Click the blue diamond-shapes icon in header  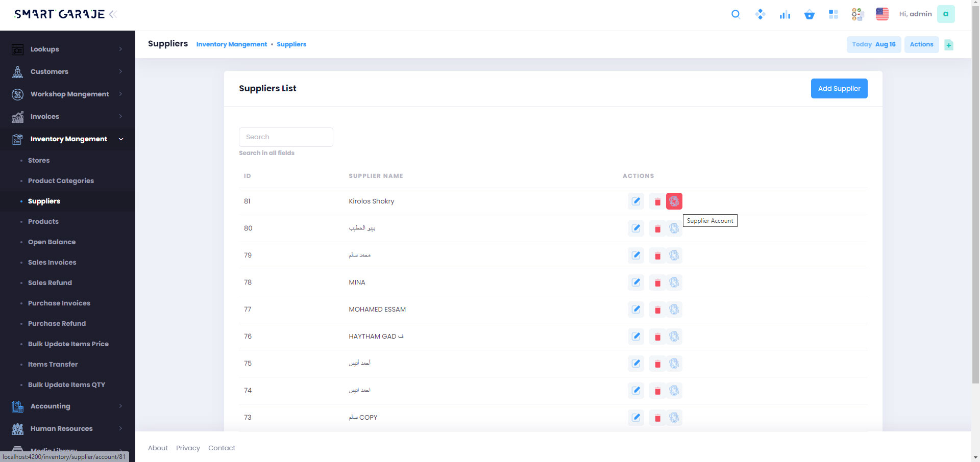(760, 14)
